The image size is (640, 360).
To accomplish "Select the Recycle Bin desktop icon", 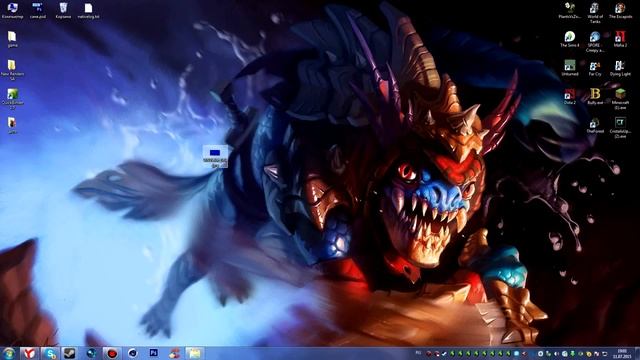I will [63, 11].
